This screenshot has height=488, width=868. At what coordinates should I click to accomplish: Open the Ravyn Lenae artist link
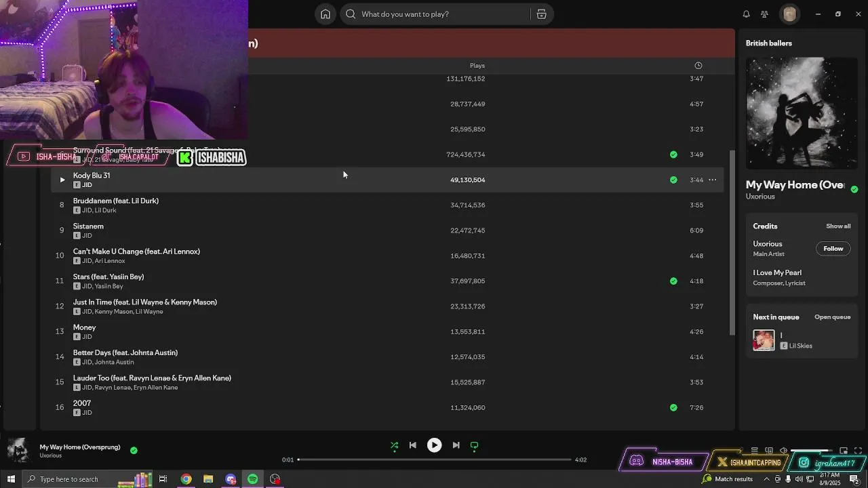pos(112,388)
